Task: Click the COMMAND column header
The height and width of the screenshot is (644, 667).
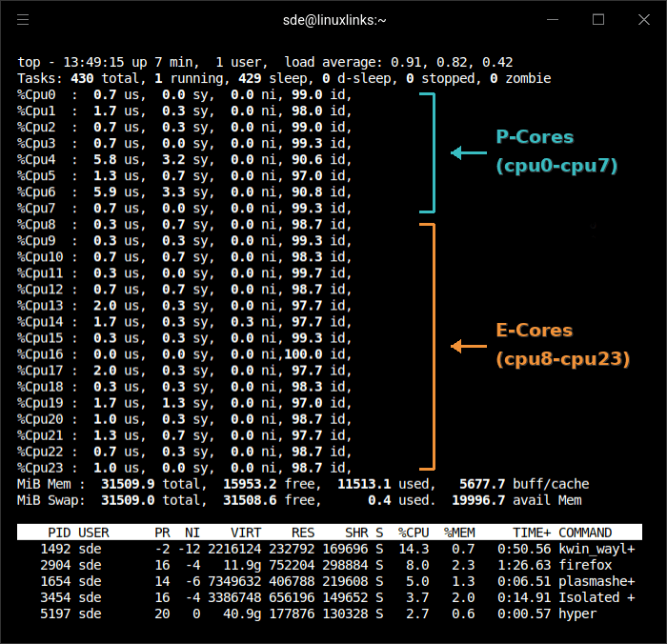Action: pos(585,533)
